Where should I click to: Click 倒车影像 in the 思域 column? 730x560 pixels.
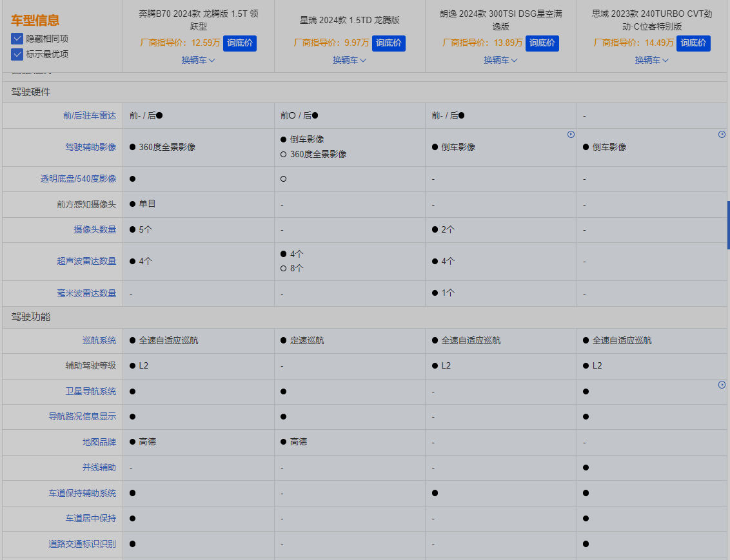pos(609,147)
